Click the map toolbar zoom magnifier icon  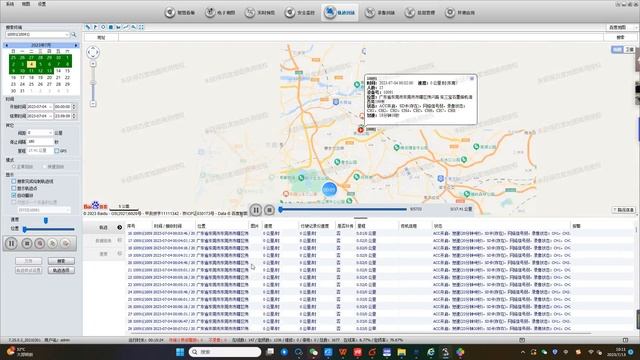click(x=134, y=27)
